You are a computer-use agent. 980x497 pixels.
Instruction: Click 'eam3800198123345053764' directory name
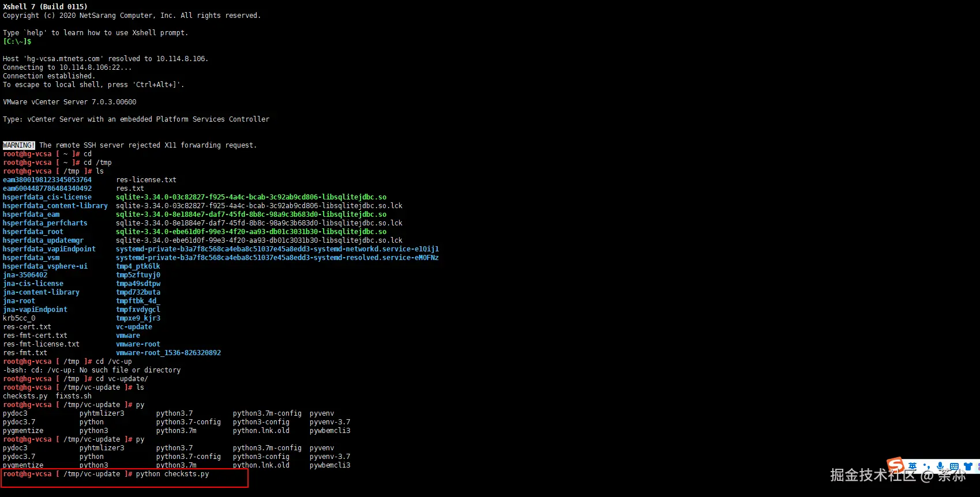pos(47,180)
